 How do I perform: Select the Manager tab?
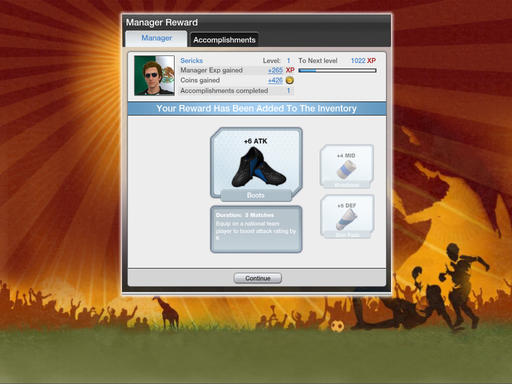point(156,38)
